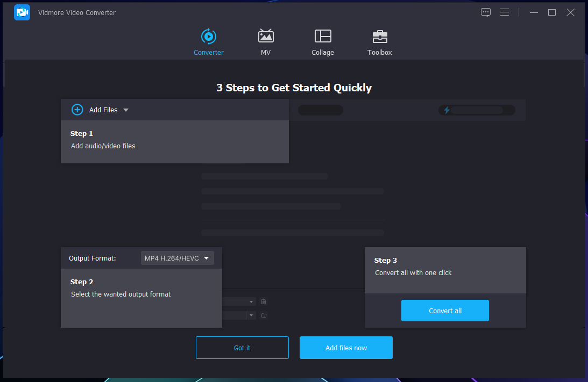Switch to the Converter tab
The width and height of the screenshot is (588, 382).
click(x=209, y=42)
